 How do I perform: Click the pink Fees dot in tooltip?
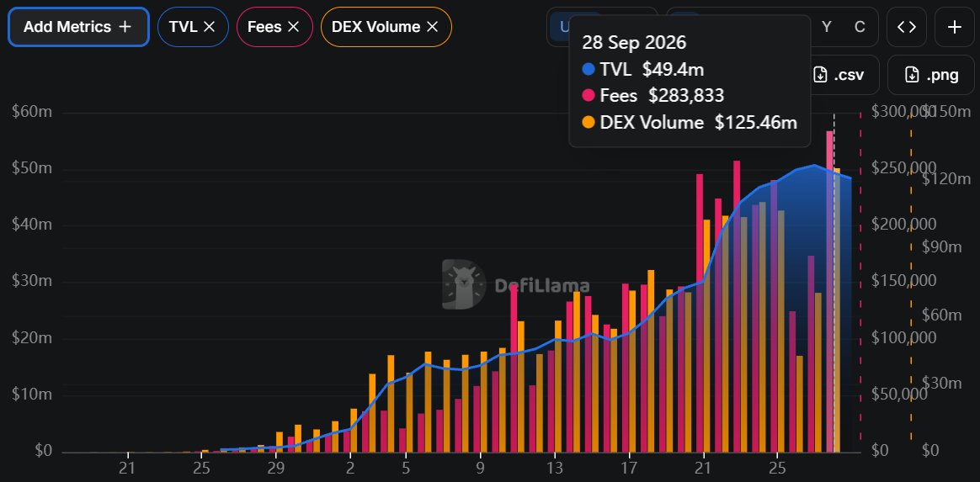point(589,96)
